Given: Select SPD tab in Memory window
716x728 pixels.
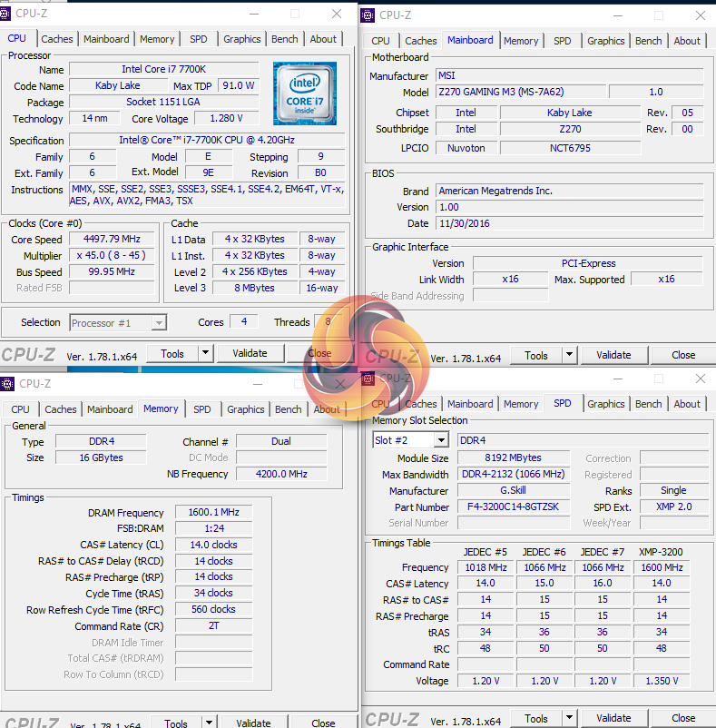Looking at the screenshot, I should point(201,409).
